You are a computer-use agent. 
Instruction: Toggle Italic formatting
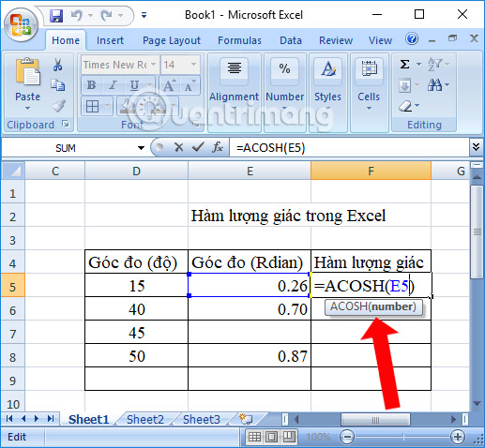click(x=113, y=85)
